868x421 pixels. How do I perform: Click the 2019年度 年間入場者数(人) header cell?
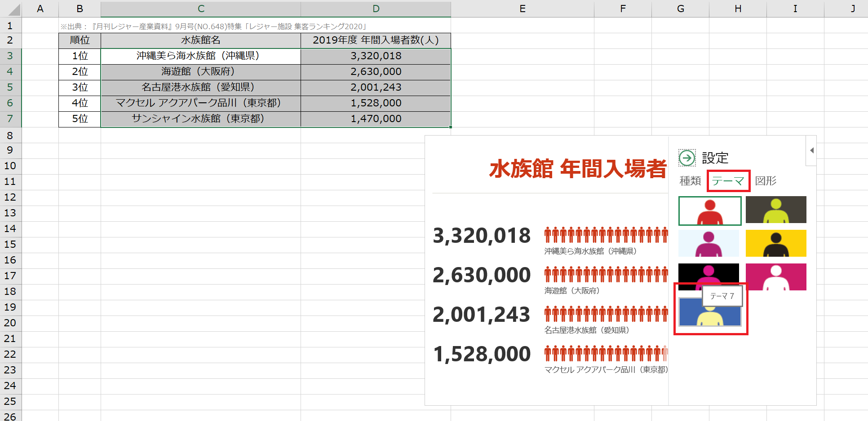click(376, 40)
